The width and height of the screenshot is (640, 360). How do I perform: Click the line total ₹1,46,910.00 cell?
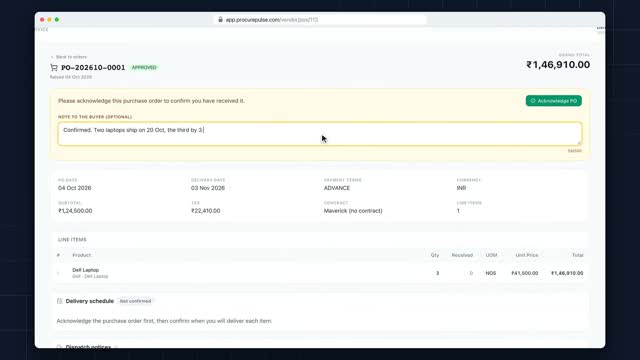567,273
